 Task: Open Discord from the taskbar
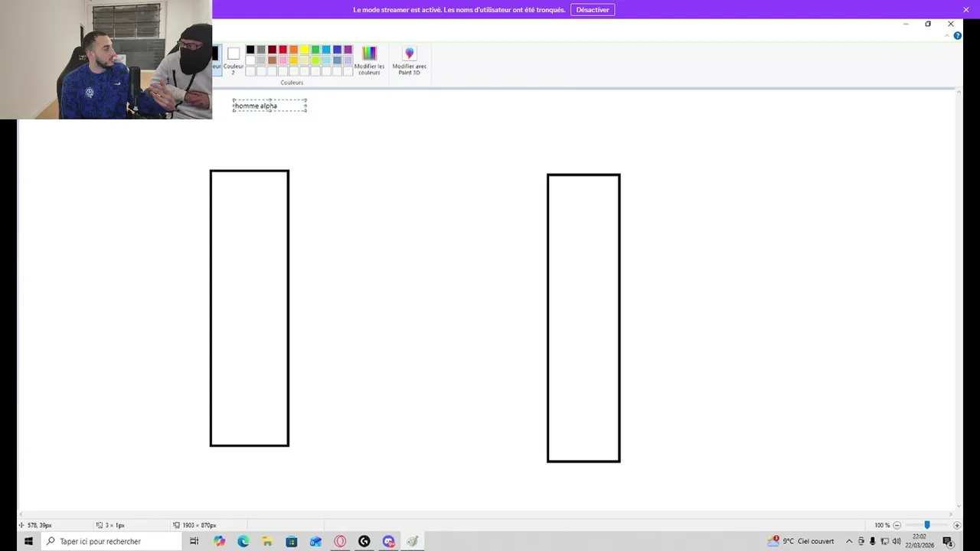coord(388,541)
